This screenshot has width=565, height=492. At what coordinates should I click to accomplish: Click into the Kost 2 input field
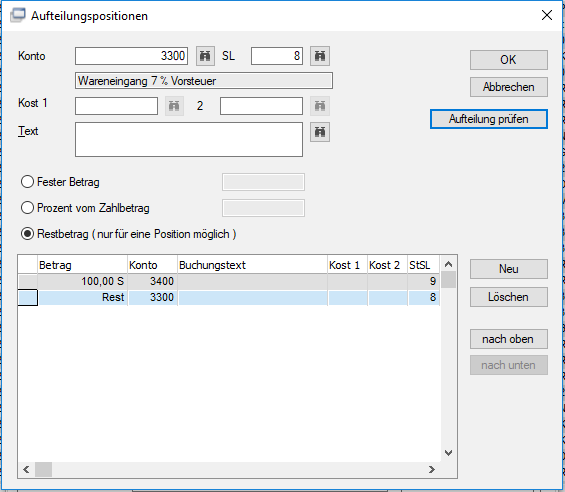click(x=261, y=106)
